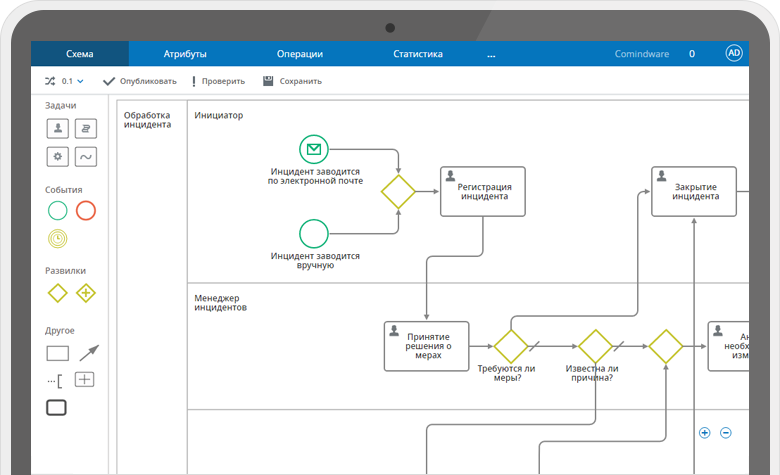Pick the sequence flow arrow tool
This screenshot has width=780, height=475.
pyautogui.click(x=89, y=352)
